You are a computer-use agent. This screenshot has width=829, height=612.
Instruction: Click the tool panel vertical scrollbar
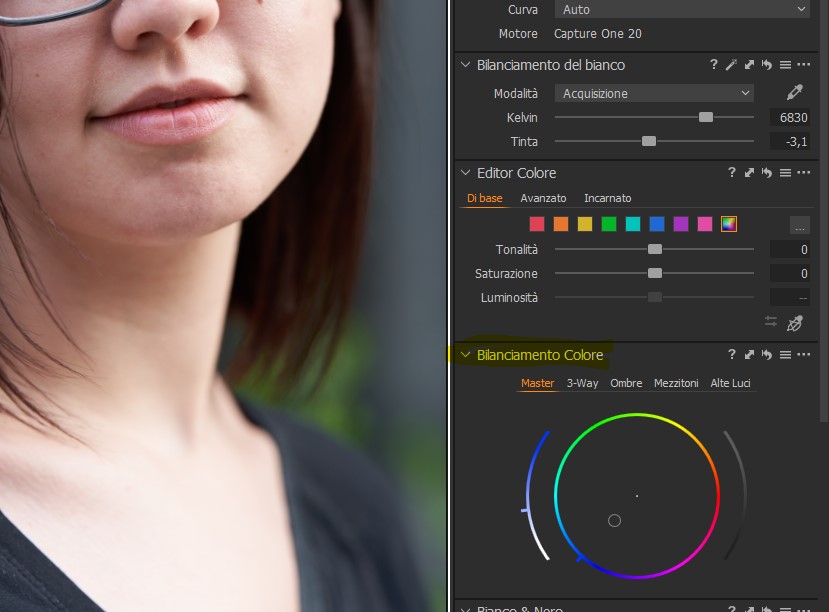[x=824, y=211]
